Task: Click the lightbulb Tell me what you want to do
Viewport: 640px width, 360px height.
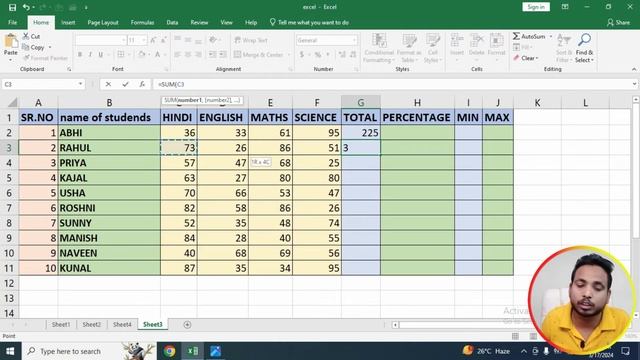Action: pyautogui.click(x=272, y=22)
